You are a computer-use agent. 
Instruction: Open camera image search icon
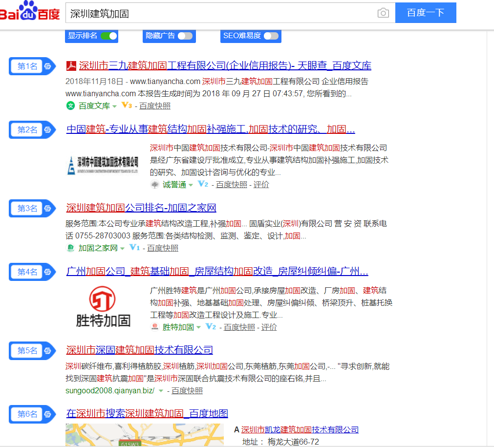click(383, 13)
